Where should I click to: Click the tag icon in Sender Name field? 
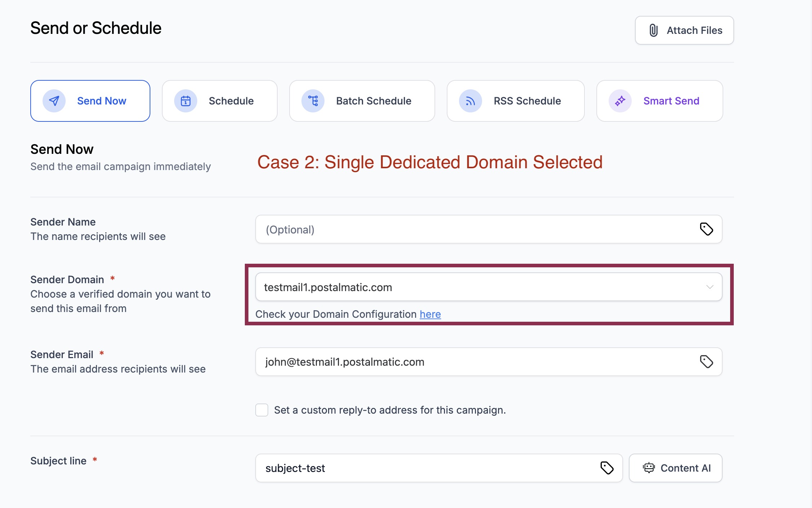click(706, 229)
